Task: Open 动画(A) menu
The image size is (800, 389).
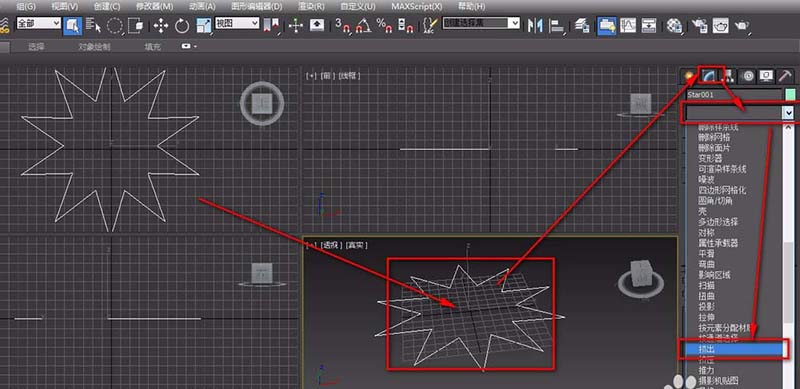Action: point(202,7)
